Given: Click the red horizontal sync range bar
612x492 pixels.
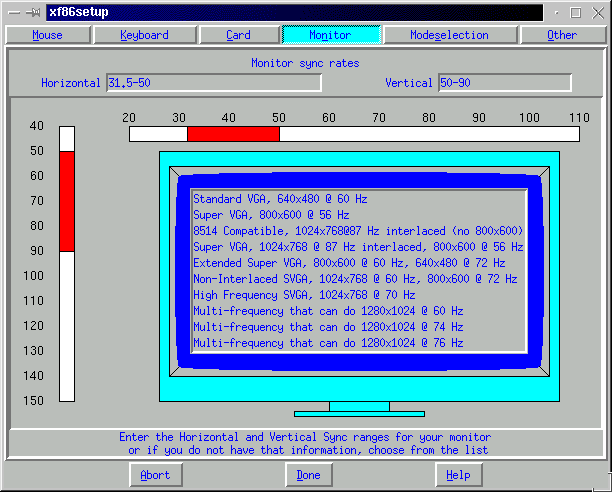Looking at the screenshot, I should tap(233, 134).
